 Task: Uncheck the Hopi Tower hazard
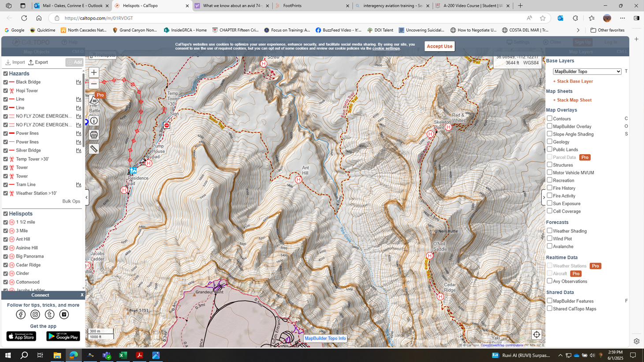pos(6,91)
